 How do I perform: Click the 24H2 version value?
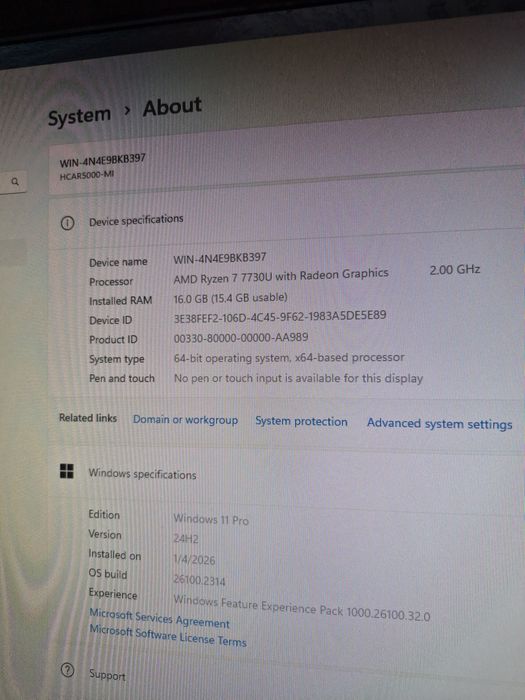coord(186,538)
